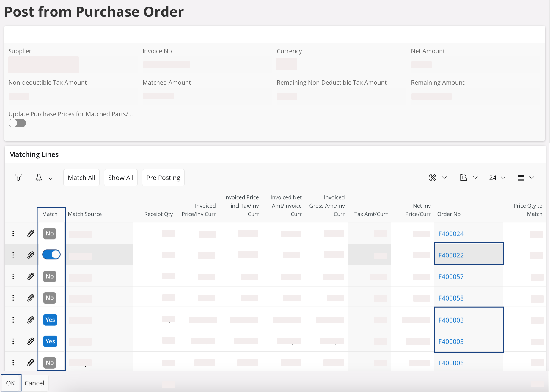550x392 pixels.
Task: Expand dropdown arrow next to bell icon
Action: 51,178
